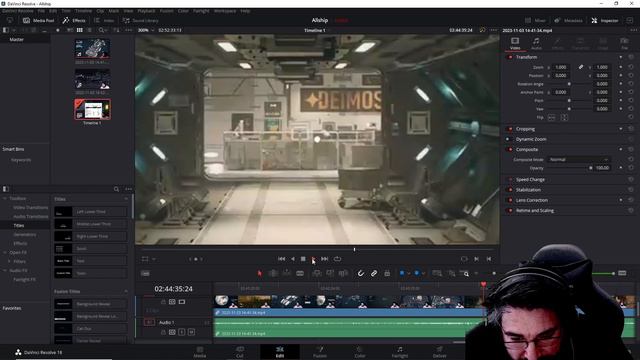Image resolution: width=640 pixels, height=360 pixels.
Task: Toggle linked selection chain icon
Action: click(x=374, y=273)
